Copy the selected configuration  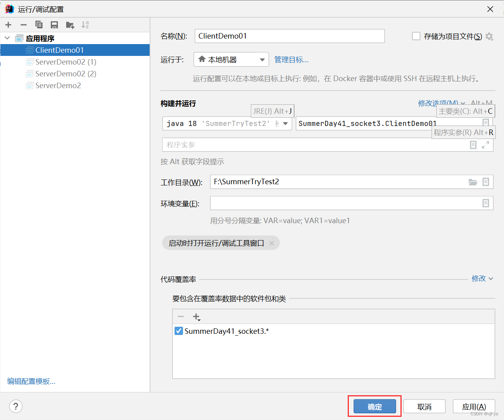click(39, 25)
